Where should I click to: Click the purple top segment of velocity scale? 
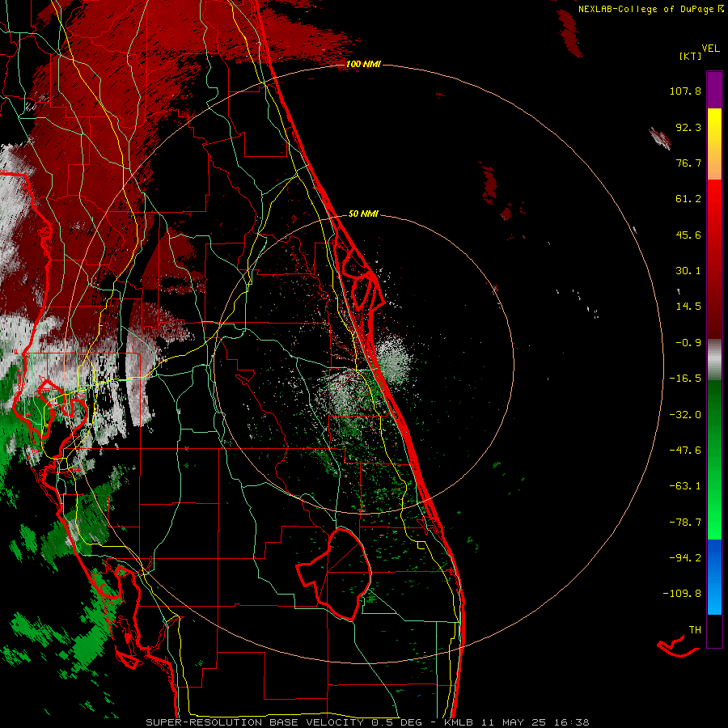pos(714,91)
